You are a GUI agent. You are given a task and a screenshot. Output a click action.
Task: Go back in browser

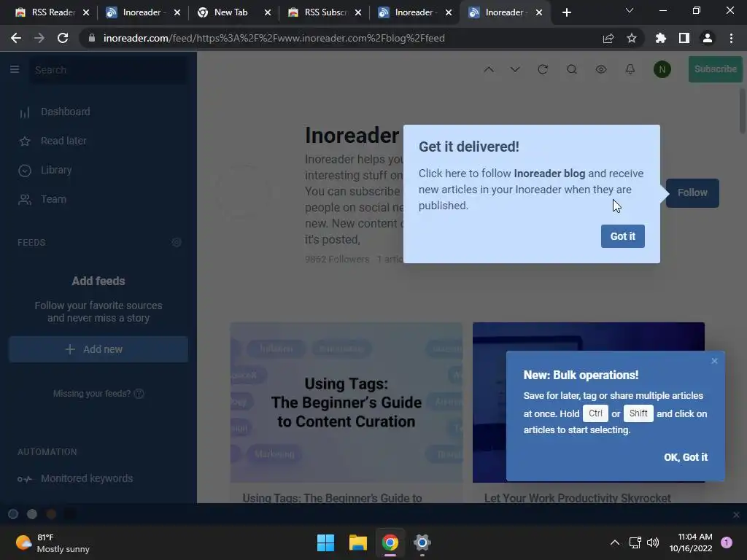pos(16,38)
